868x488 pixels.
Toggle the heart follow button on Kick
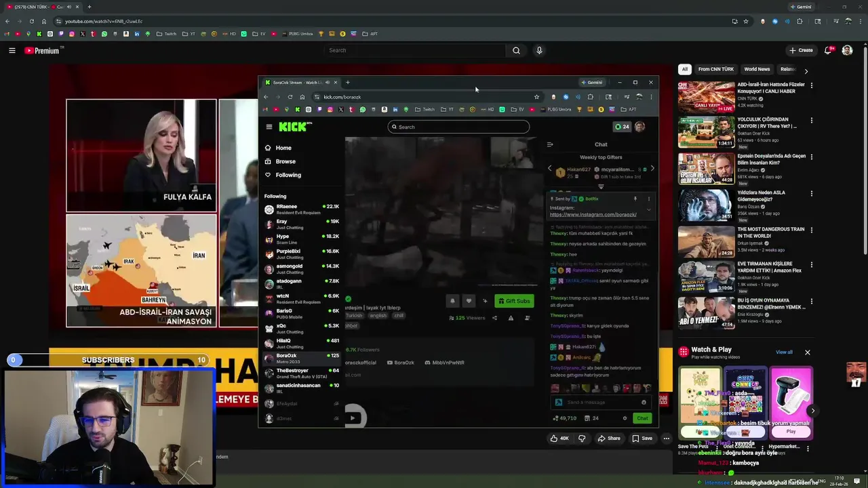pos(469,301)
